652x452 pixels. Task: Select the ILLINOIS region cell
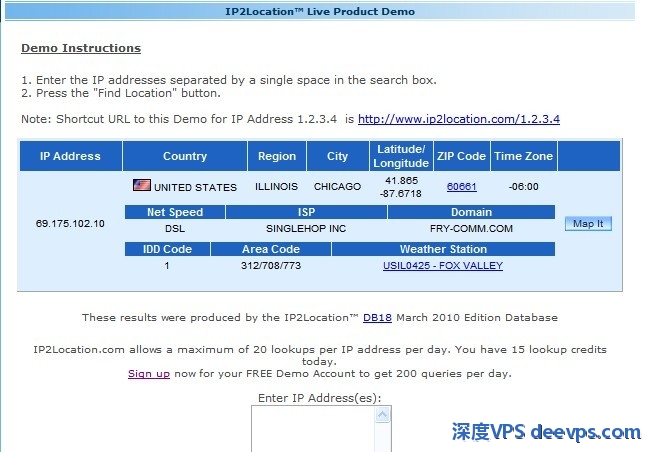[x=276, y=187]
